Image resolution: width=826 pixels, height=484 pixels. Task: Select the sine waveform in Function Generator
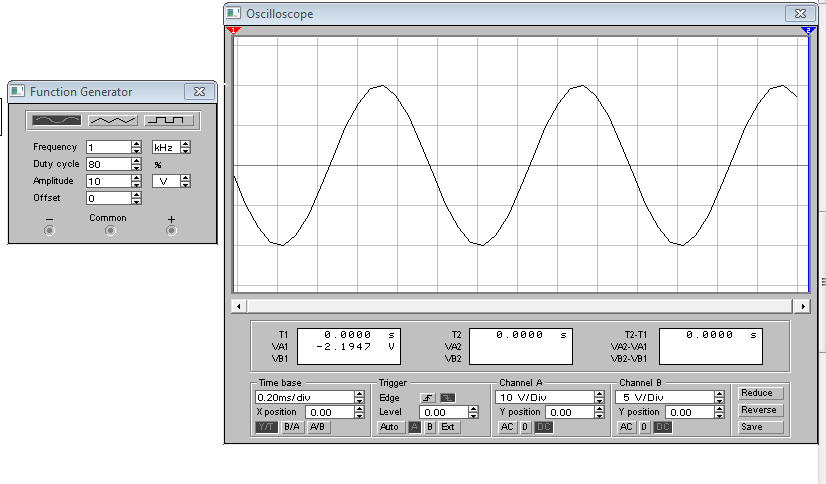click(x=57, y=121)
